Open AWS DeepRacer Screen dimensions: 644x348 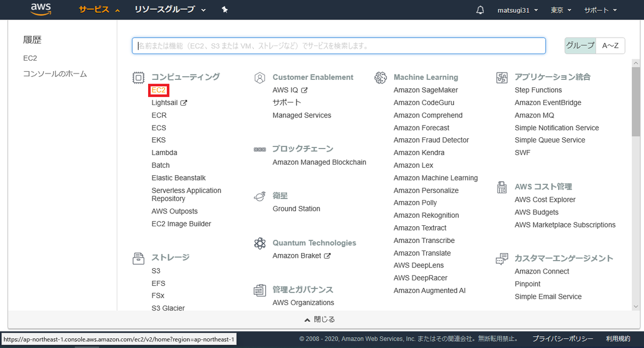tap(421, 278)
